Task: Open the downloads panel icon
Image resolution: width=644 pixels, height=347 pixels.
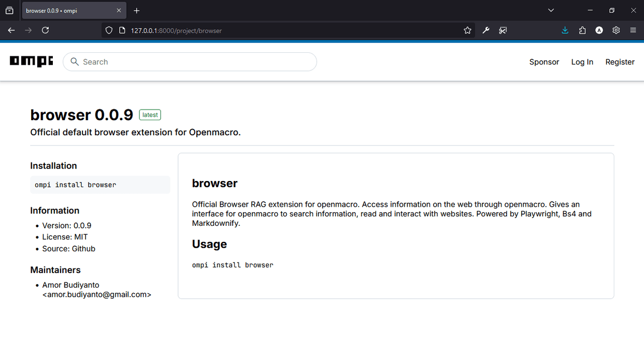Action: (565, 30)
